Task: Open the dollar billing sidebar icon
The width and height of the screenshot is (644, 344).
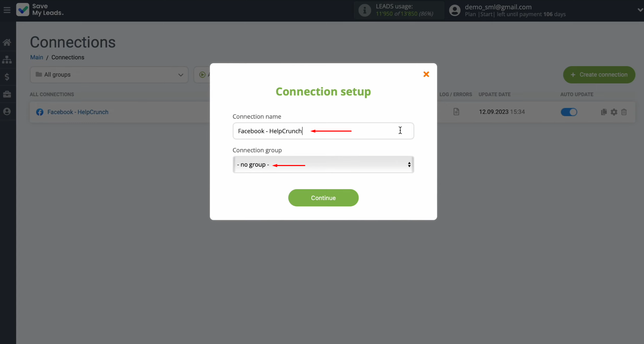Action: point(7,77)
